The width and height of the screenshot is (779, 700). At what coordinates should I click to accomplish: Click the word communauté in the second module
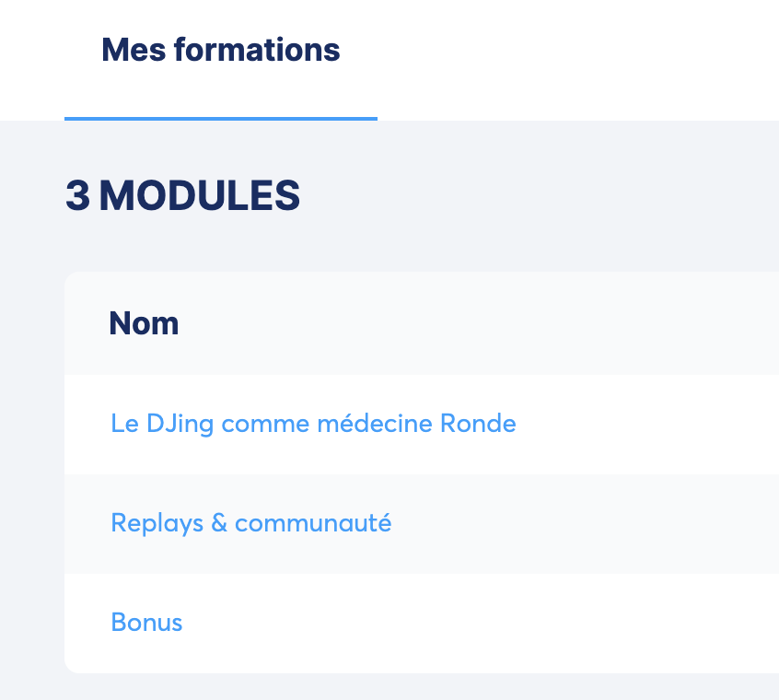point(313,523)
